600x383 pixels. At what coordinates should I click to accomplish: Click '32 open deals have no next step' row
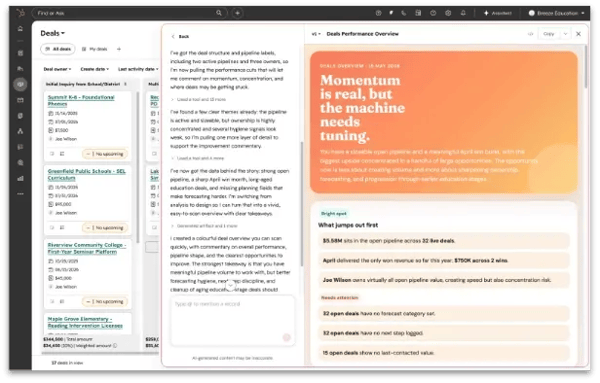(443, 333)
